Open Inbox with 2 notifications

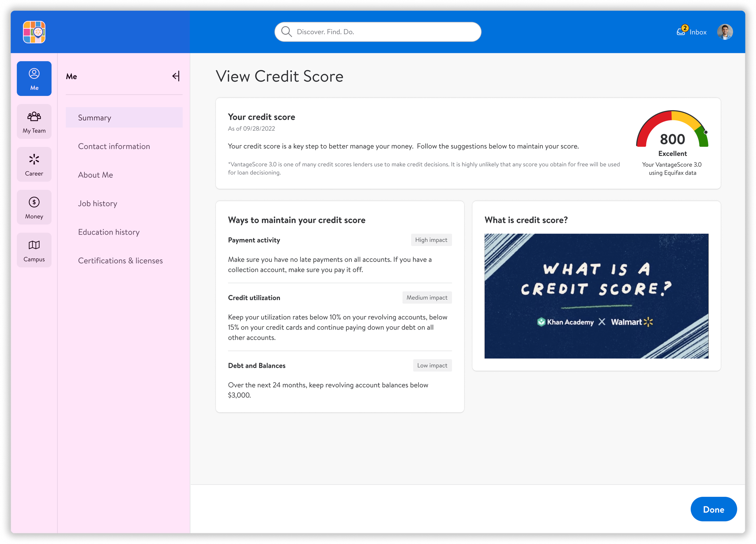(692, 32)
